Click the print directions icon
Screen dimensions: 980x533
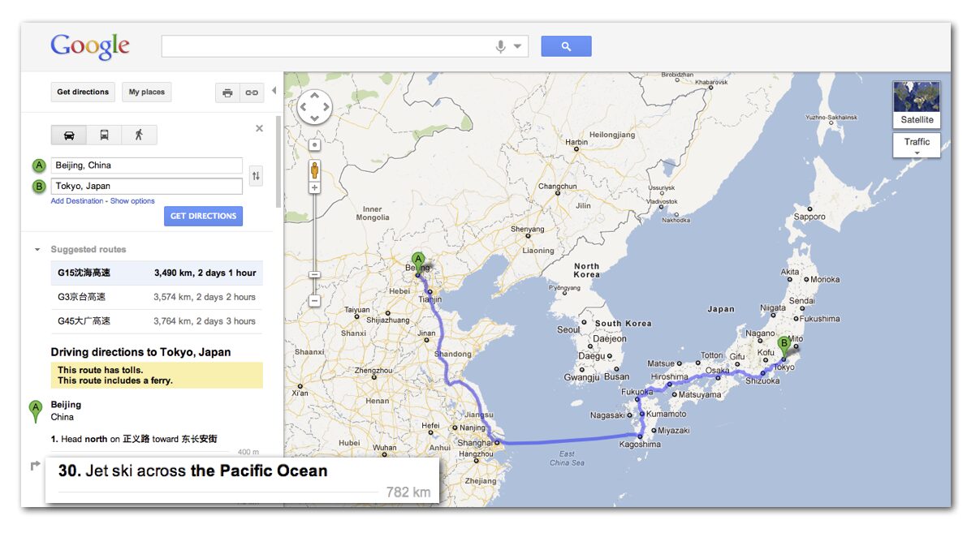(x=227, y=92)
